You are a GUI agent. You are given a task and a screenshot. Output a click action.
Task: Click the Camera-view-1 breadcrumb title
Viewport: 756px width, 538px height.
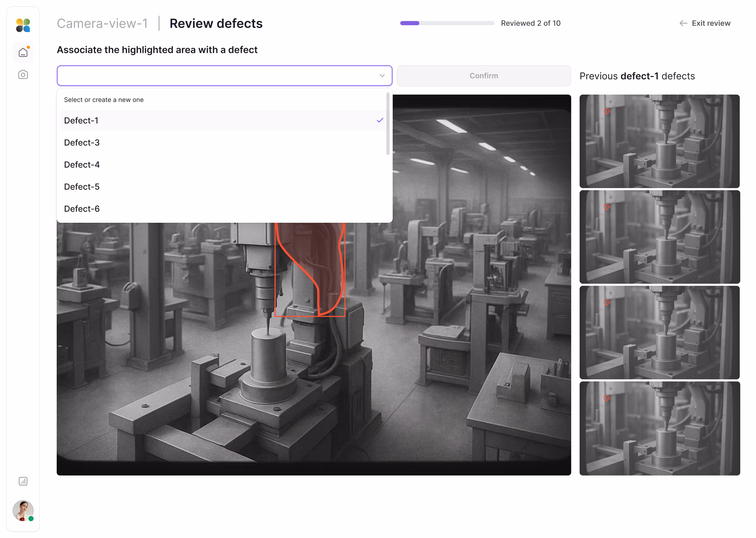[x=102, y=24]
